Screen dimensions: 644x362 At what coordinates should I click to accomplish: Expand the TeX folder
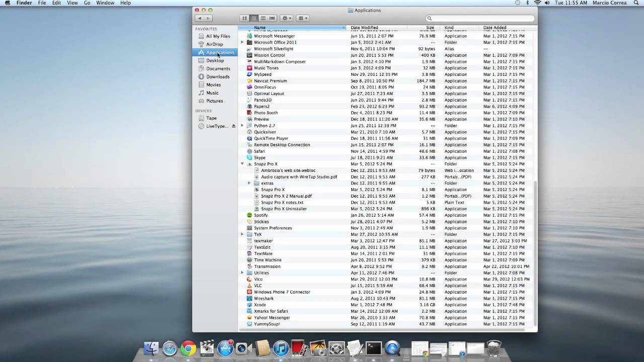(x=242, y=234)
